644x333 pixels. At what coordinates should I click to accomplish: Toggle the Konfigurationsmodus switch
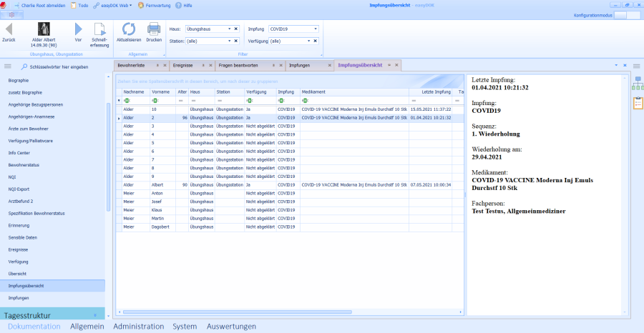click(x=624, y=14)
